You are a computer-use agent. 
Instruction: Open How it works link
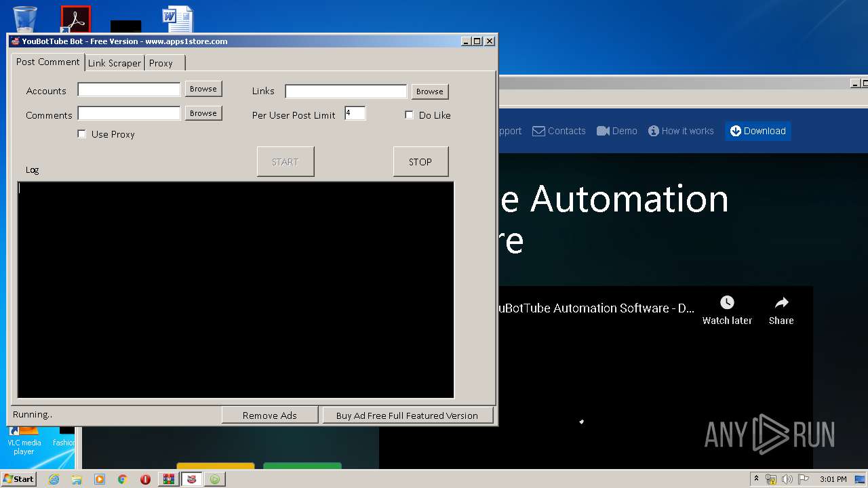(x=681, y=131)
